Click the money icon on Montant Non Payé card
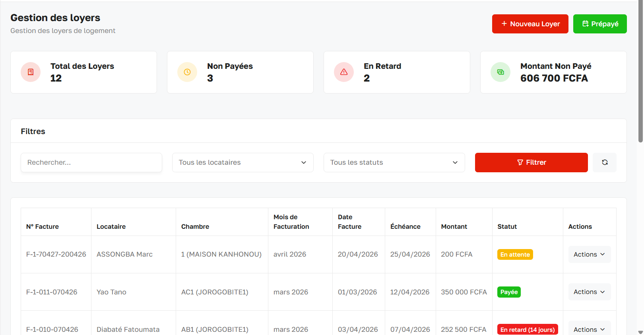Screen dimensions: 644x335 (500, 72)
